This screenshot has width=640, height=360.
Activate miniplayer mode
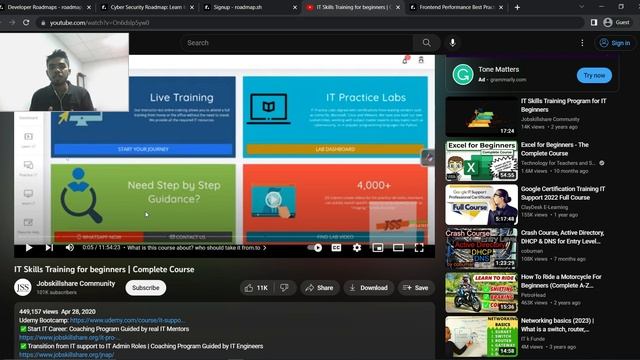(x=378, y=248)
